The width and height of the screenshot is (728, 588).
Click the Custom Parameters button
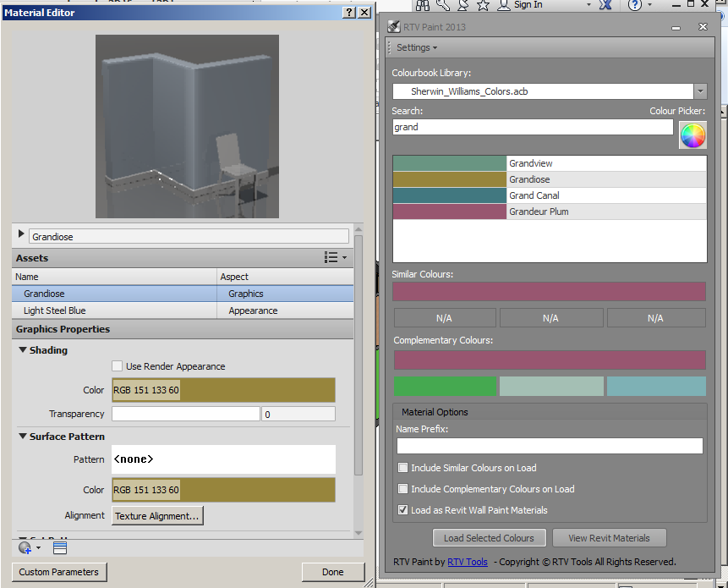point(59,572)
